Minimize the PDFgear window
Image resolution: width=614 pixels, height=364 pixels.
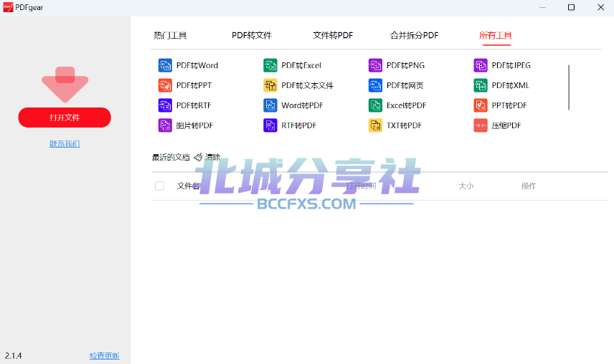[542, 7]
